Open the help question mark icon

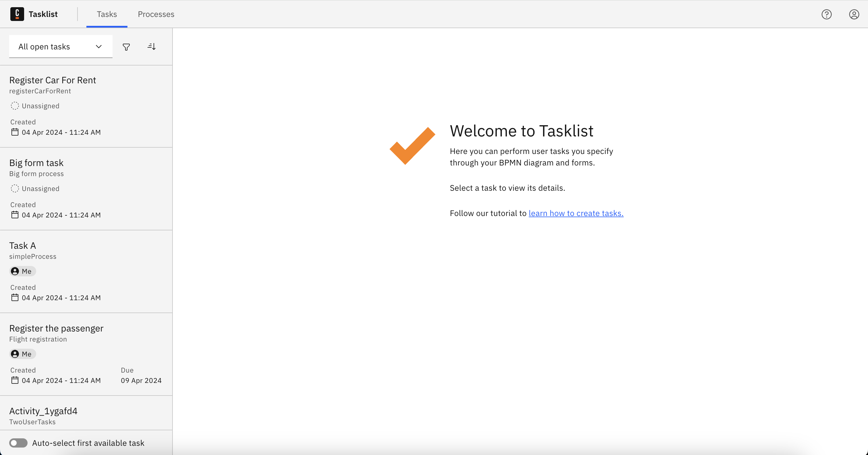pyautogui.click(x=827, y=14)
